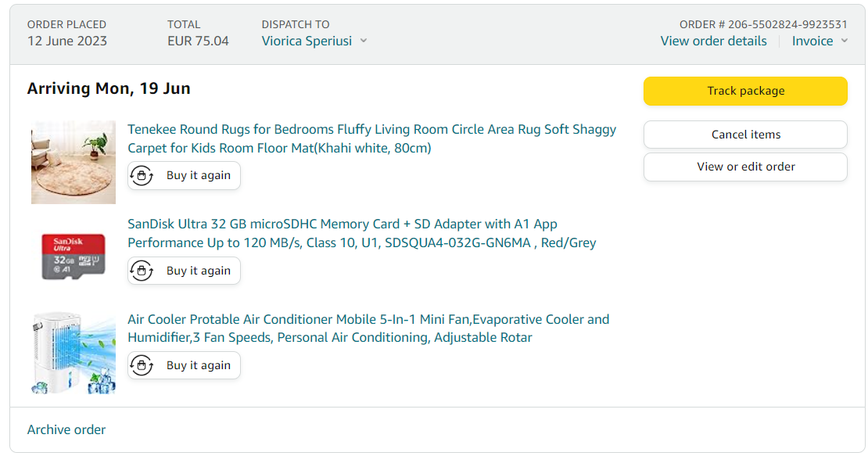868x456 pixels.
Task: Expand the Invoice dropdown arrow
Action: coord(845,41)
